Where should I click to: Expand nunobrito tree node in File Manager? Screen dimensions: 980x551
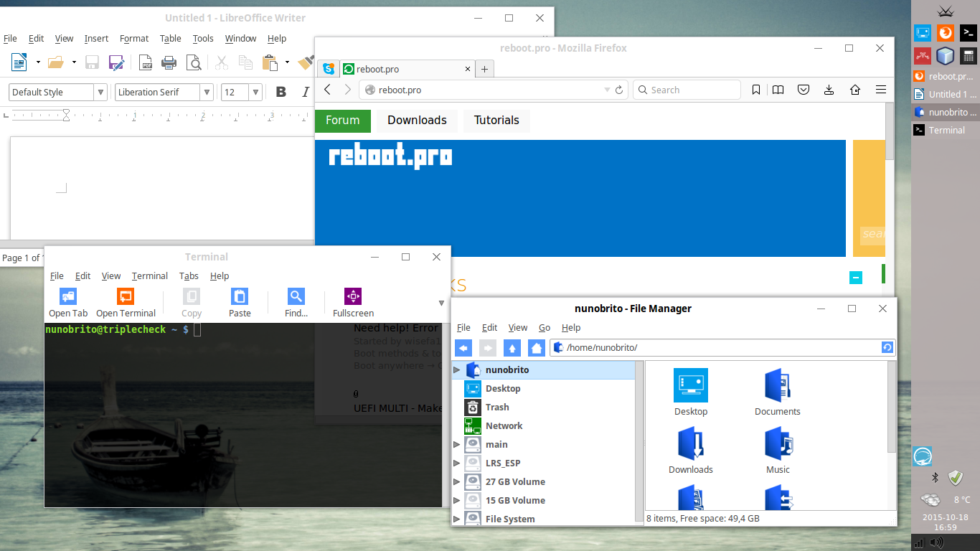(456, 370)
